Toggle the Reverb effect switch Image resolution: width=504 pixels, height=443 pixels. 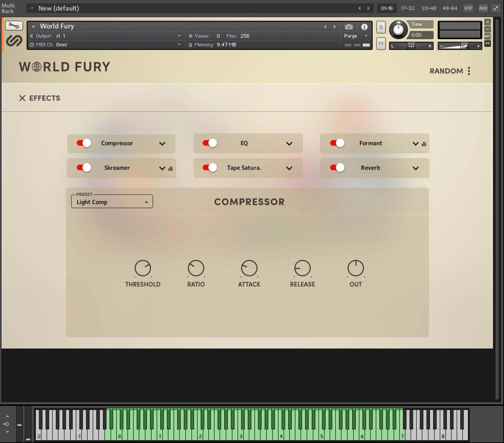point(337,167)
